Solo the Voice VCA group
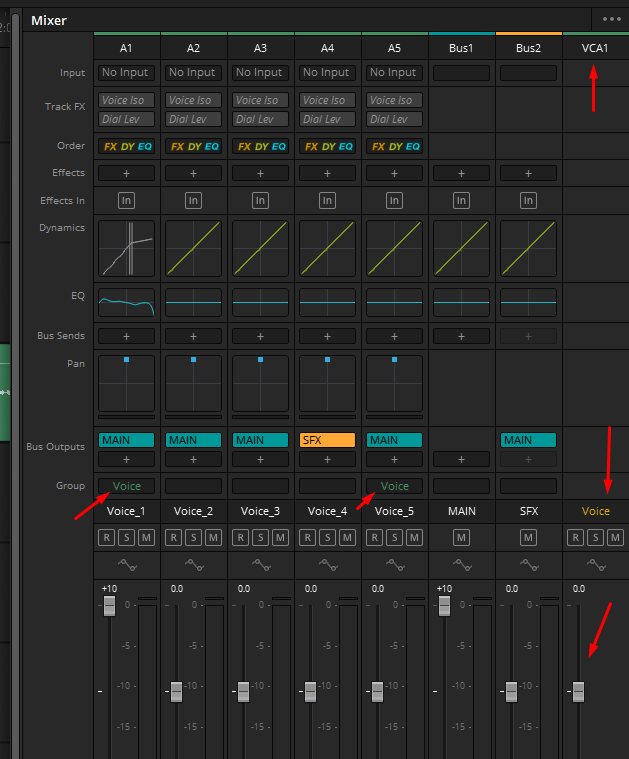This screenshot has width=629, height=759. pos(596,538)
